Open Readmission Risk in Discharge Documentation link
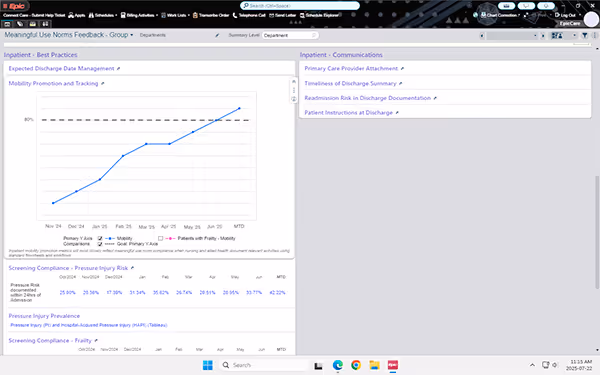This screenshot has width=600, height=375. (367, 98)
